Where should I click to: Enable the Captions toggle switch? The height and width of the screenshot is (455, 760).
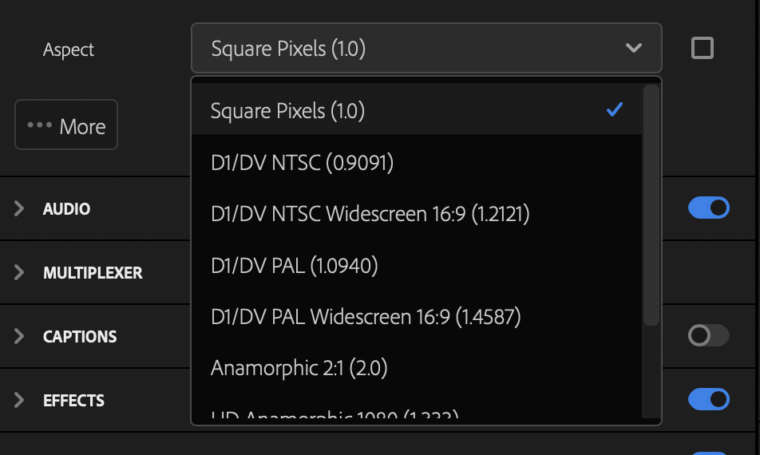click(709, 335)
